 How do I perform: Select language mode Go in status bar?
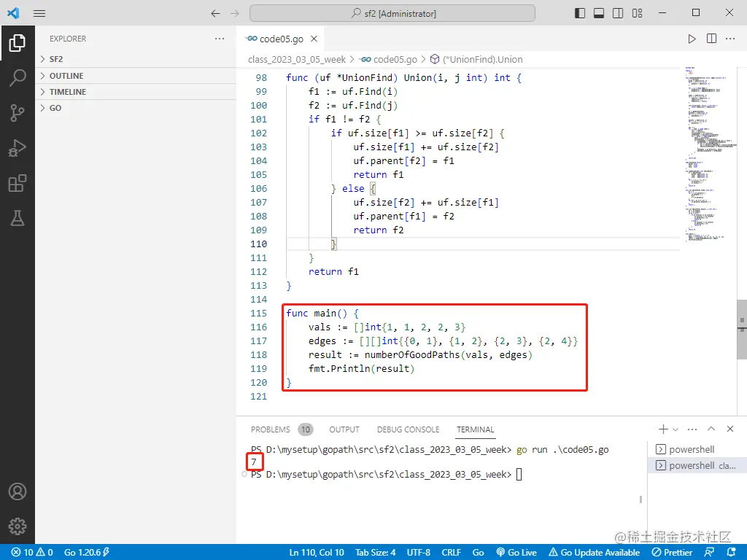479,553
